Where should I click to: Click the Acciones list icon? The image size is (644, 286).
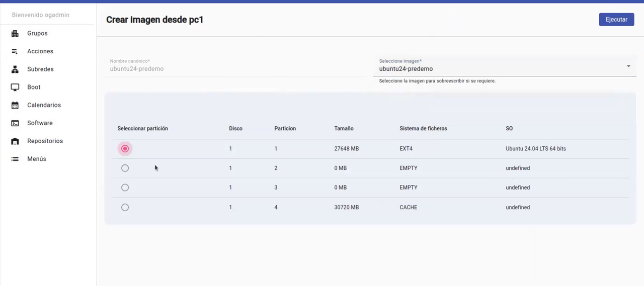15,51
